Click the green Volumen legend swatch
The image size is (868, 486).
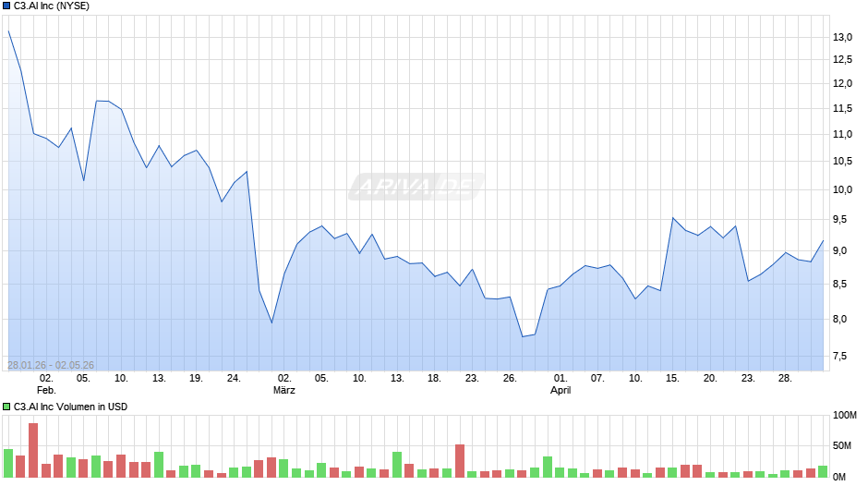click(6, 407)
